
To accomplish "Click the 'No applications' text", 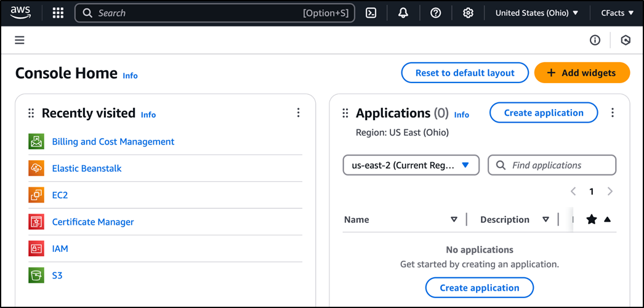I will point(479,249).
